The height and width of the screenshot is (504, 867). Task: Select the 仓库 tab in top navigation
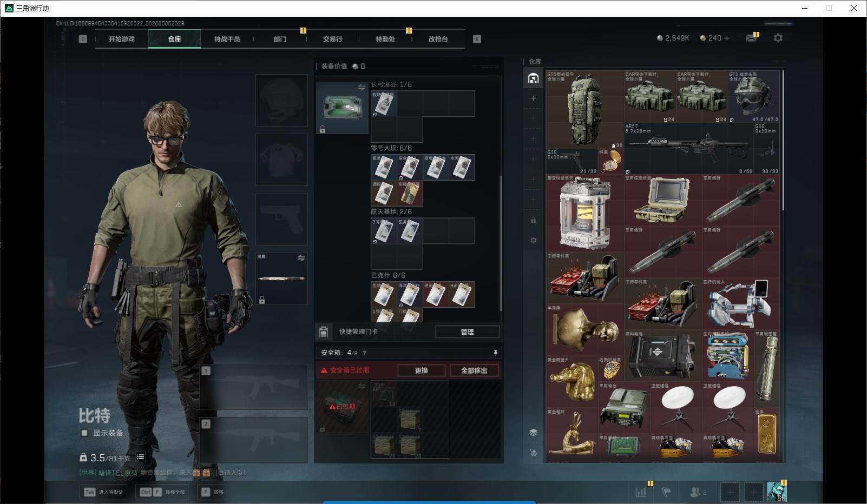[174, 39]
